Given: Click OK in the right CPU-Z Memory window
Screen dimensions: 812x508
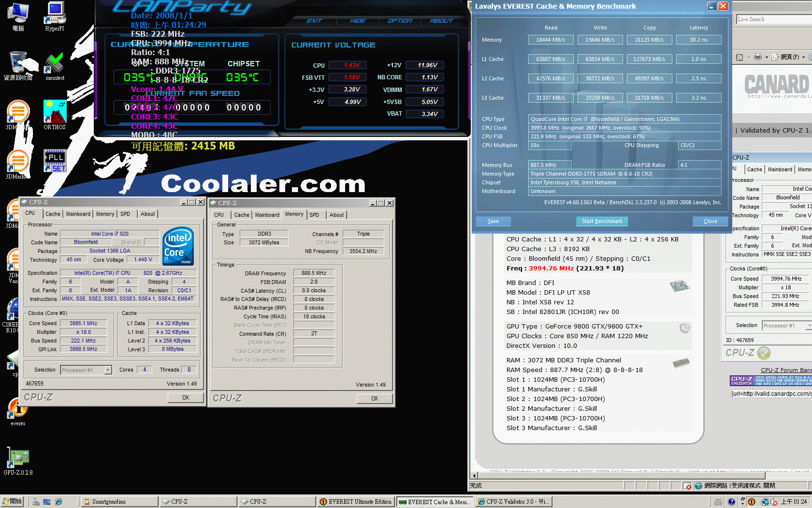Looking at the screenshot, I should pos(375,399).
